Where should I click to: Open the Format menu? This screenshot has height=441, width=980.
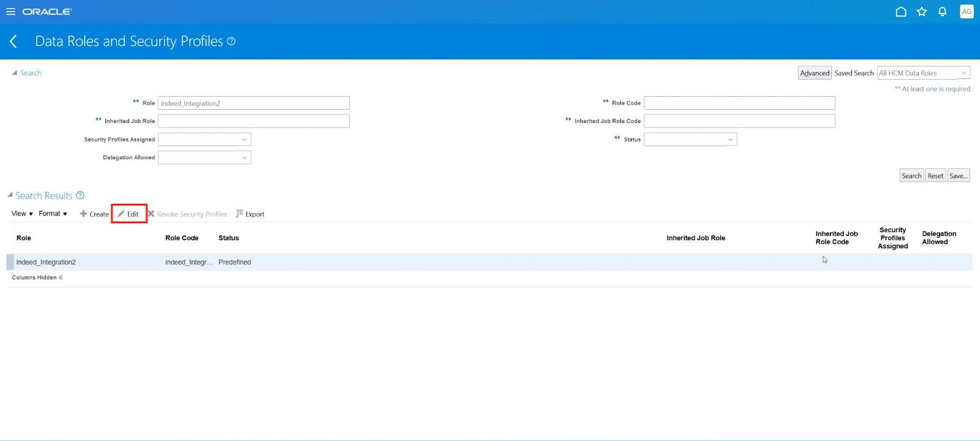coord(53,214)
